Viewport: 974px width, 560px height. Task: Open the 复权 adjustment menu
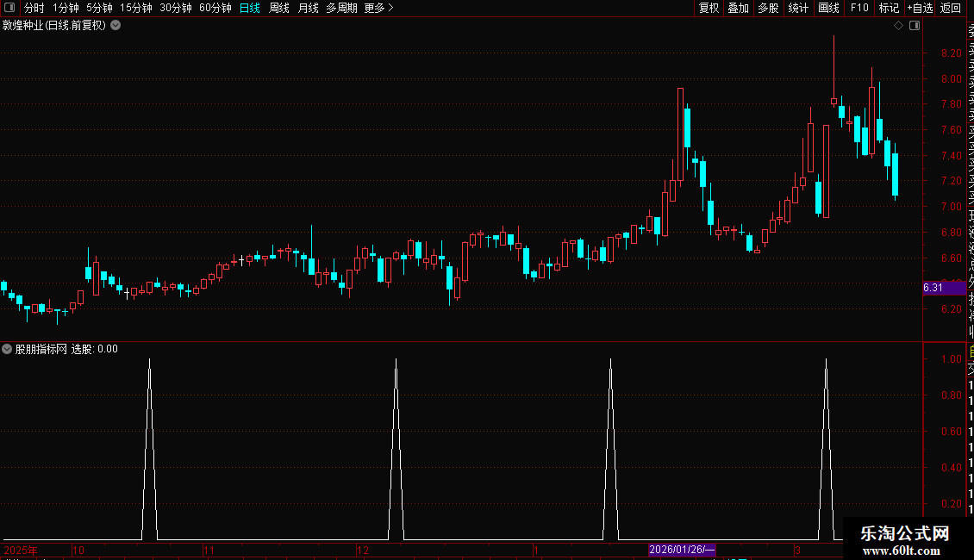tap(709, 8)
